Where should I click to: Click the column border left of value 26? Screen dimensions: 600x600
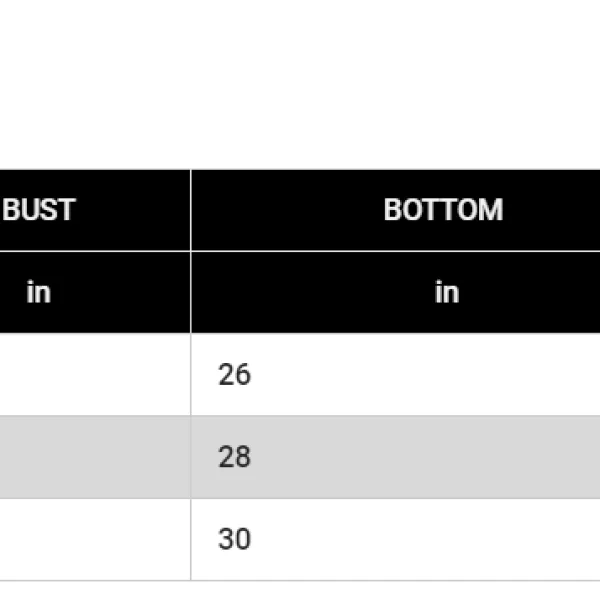[x=190, y=375]
